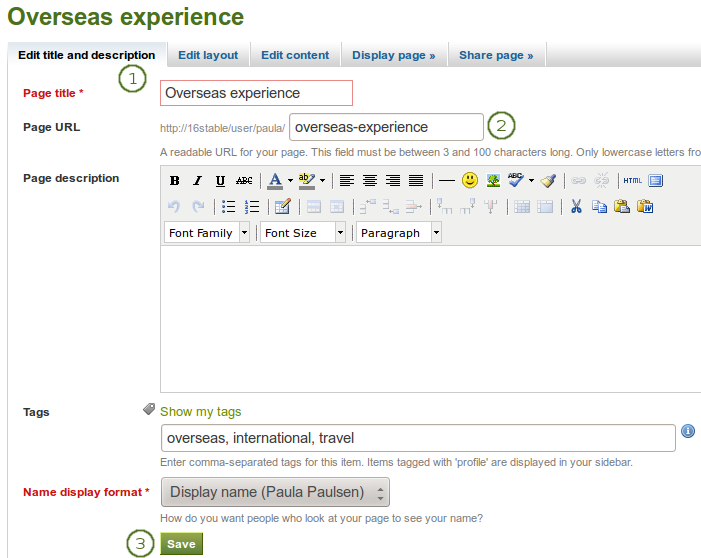This screenshot has width=701, height=558.
Task: Toggle underline text formatting
Action: 220,181
